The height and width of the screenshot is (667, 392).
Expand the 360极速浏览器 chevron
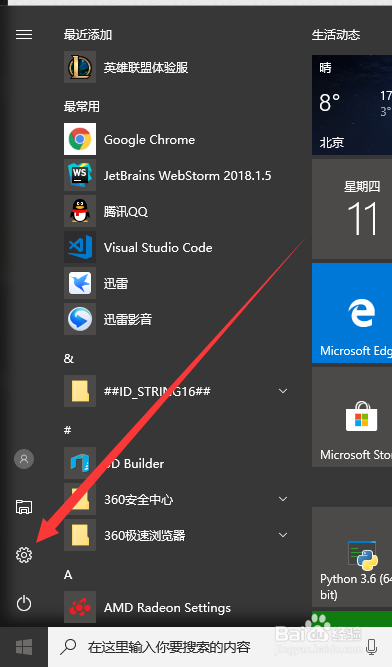(283, 535)
